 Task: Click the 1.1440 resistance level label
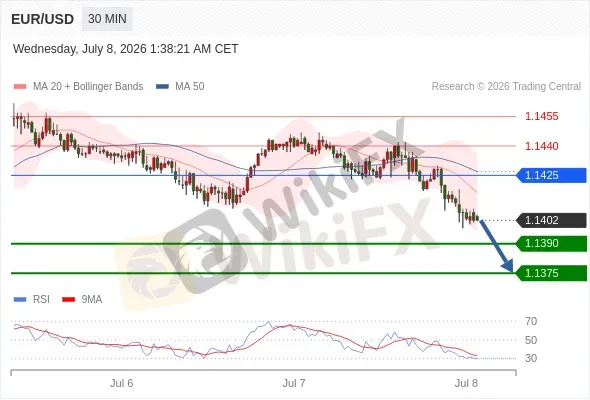coord(541,146)
